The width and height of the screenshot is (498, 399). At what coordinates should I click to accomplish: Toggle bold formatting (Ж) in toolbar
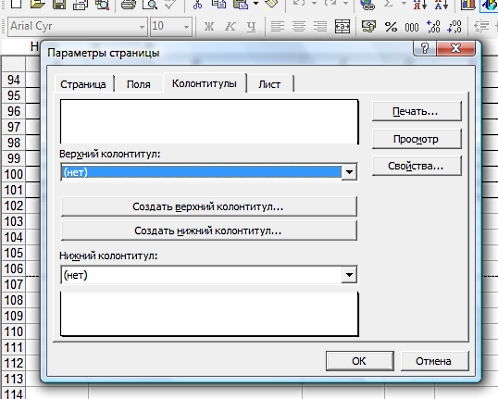(x=209, y=26)
